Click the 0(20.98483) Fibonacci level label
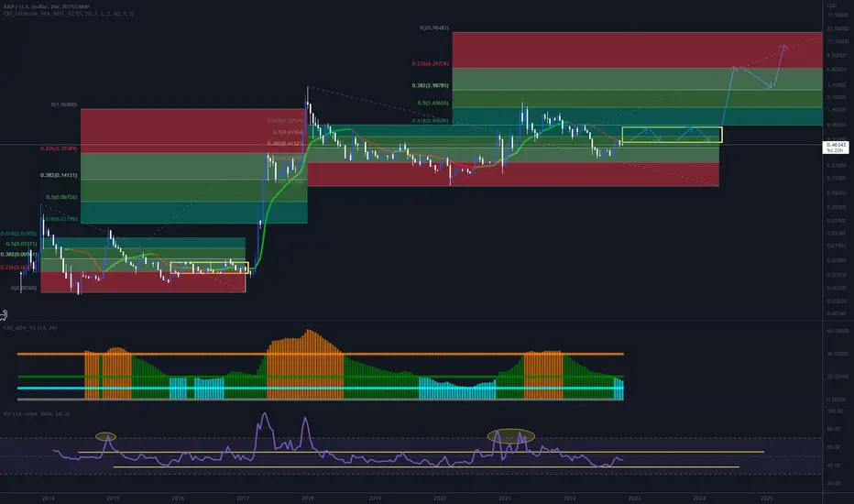854x504 pixels. 434,27
